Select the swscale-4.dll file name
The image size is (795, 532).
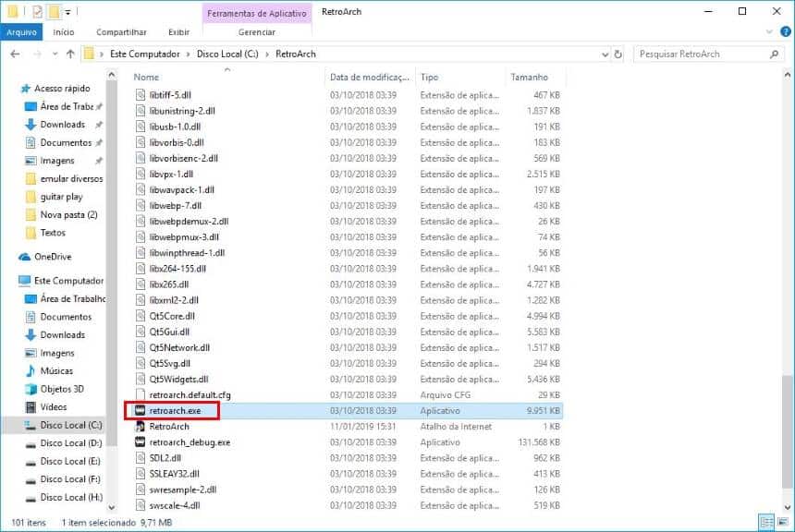click(175, 505)
